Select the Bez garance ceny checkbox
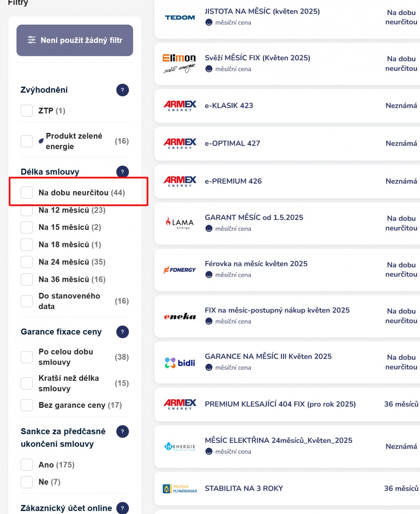 27,405
